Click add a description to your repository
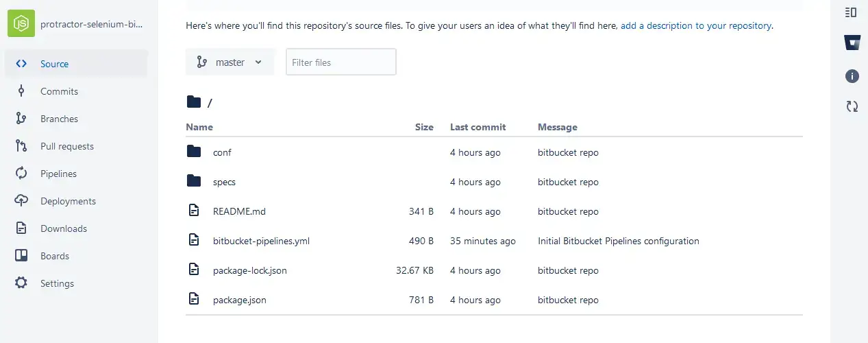The height and width of the screenshot is (343, 868). coord(696,25)
